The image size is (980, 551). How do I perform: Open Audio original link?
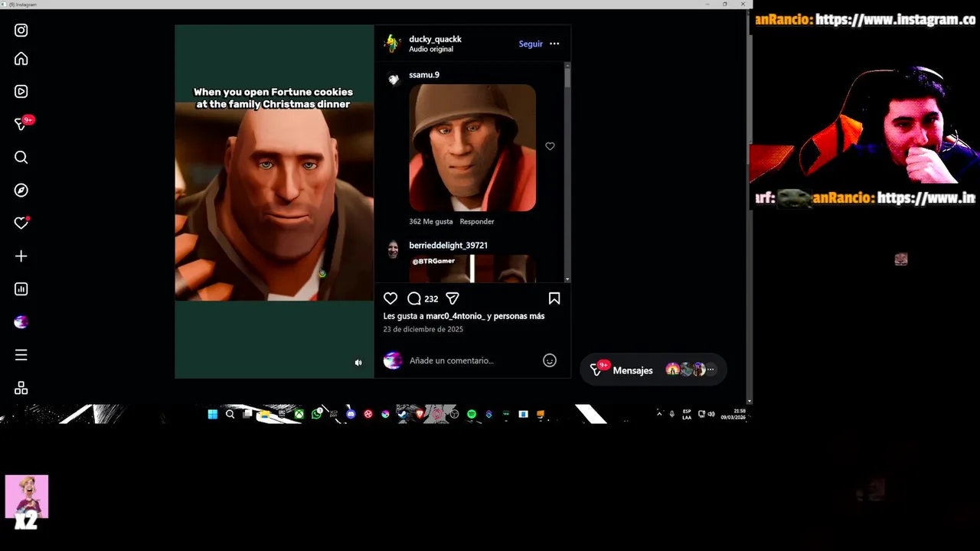[431, 49]
